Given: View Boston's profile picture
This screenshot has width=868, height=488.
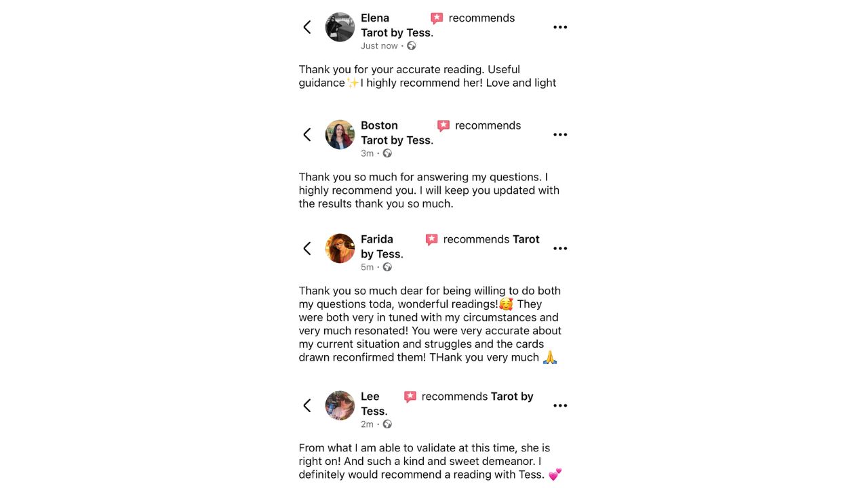Looking at the screenshot, I should click(340, 135).
